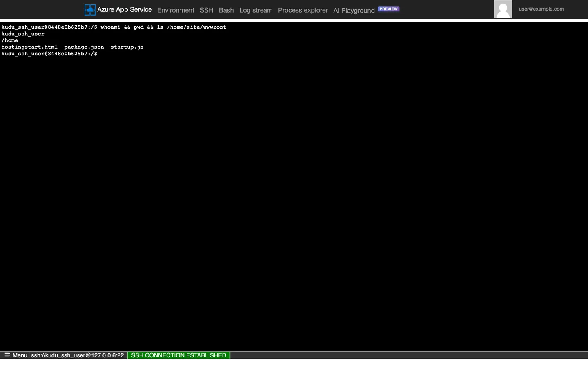Click the /home output line
Viewport: 588px width, 368px height.
click(x=10, y=40)
